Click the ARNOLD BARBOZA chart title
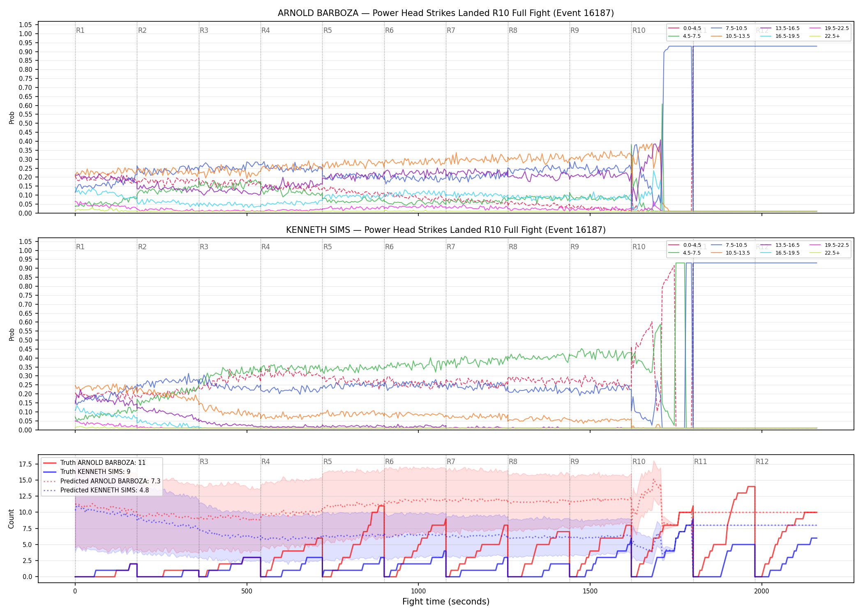Image resolution: width=863 pixels, height=616 pixels. [446, 13]
